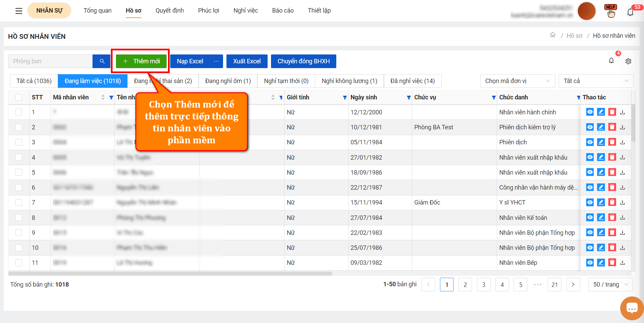Viewport: 644px width, 323px height.
Task: View employee in row 1 via eye icon
Action: (x=590, y=112)
